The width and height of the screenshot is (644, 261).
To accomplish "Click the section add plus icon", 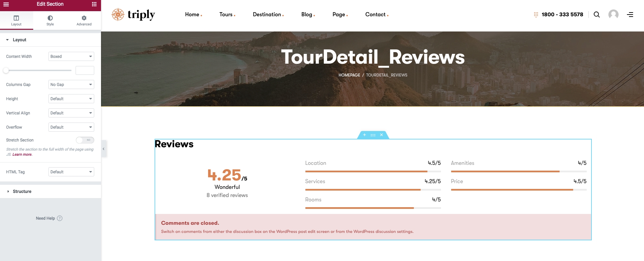I will [x=364, y=135].
